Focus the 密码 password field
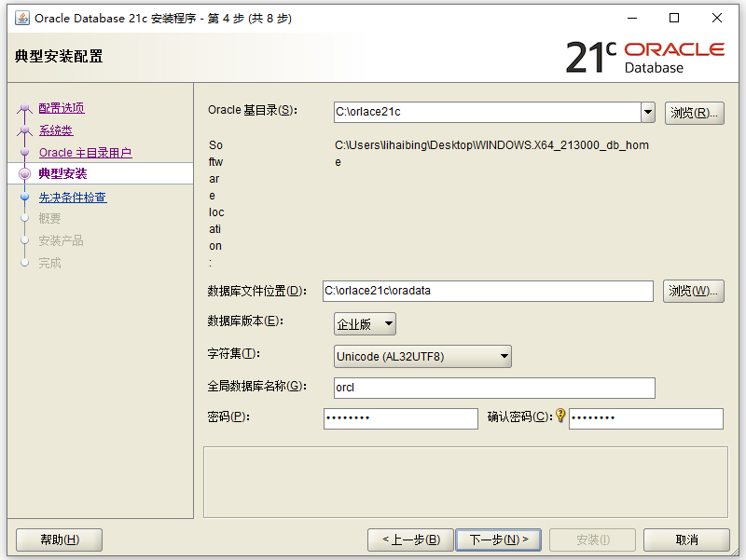Image resolution: width=746 pixels, height=560 pixels. [401, 418]
